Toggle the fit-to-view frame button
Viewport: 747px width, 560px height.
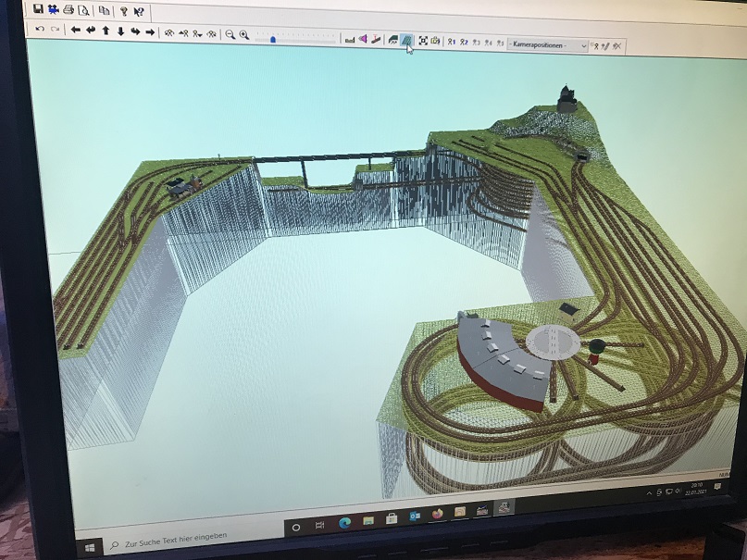(x=423, y=41)
